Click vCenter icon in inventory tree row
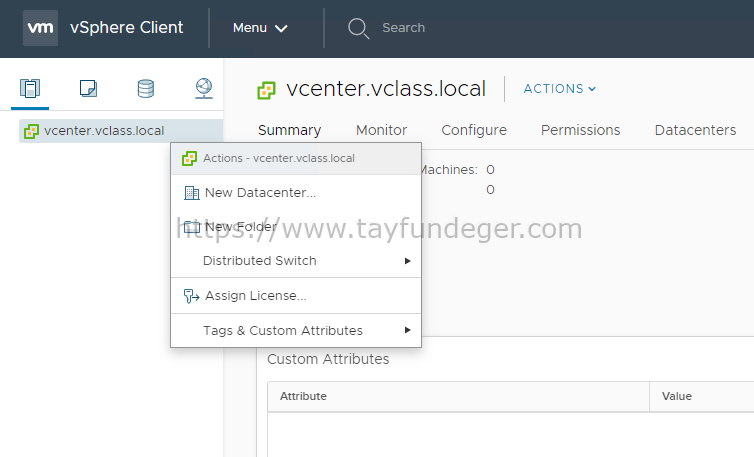Screen dimensions: 754x457 [31, 131]
